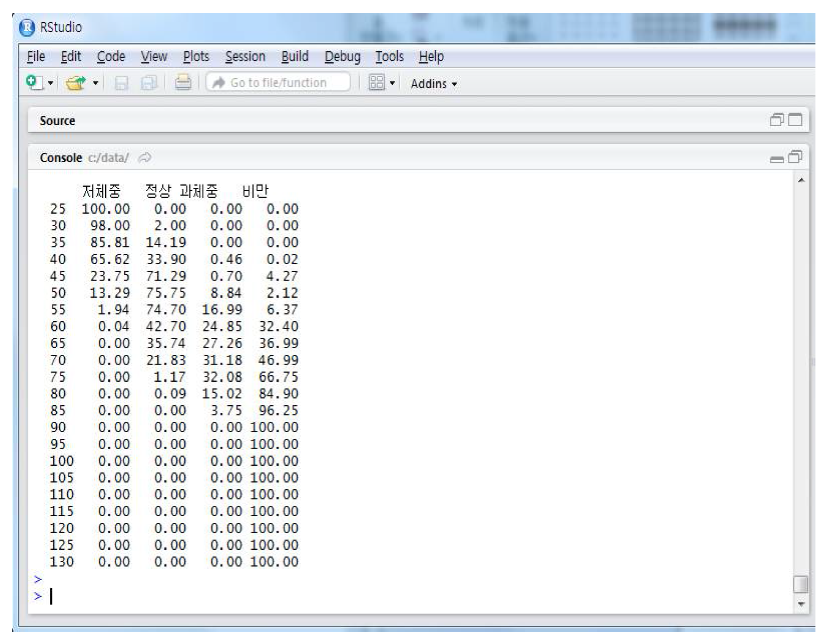Restore the Source pane
This screenshot has height=644, width=828.
click(x=777, y=120)
